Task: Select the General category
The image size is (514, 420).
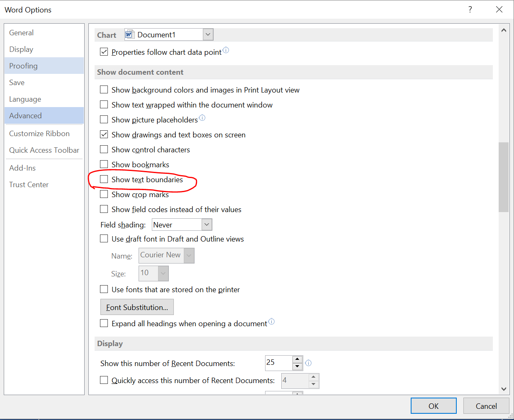Action: [44, 33]
